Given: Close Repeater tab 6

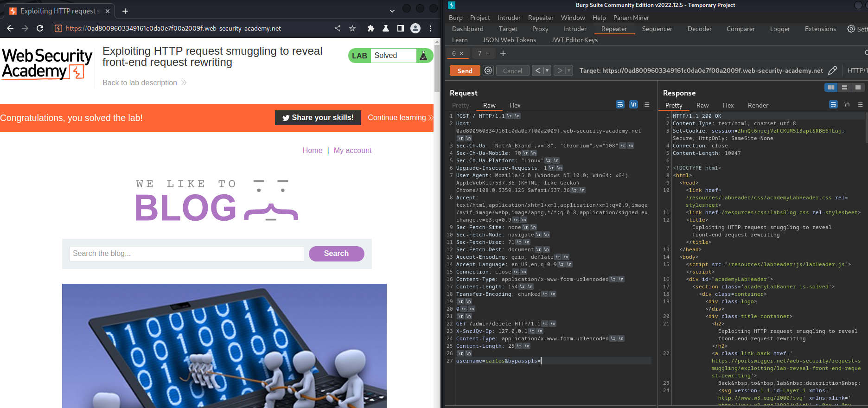Looking at the screenshot, I should tap(462, 53).
